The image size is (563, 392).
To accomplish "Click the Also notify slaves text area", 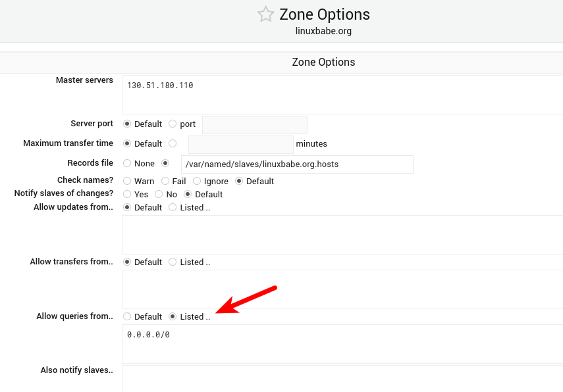I will [x=342, y=378].
